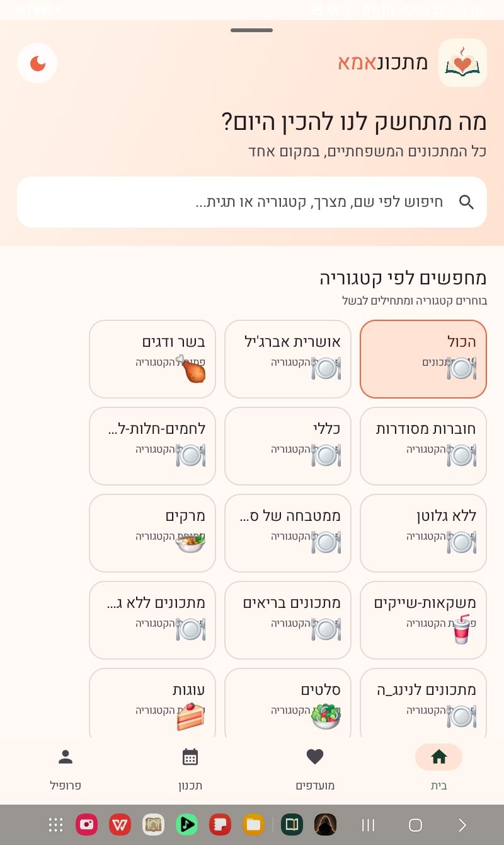Screen dimensions: 504x845
Task: Tap the recipe book heart logo
Action: coord(462,63)
